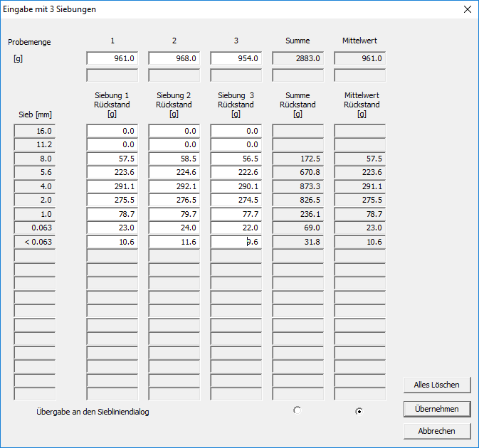The width and height of the screenshot is (479, 448).
Task: Edit Siebung 1 field showing 275.5
Action: [112, 201]
